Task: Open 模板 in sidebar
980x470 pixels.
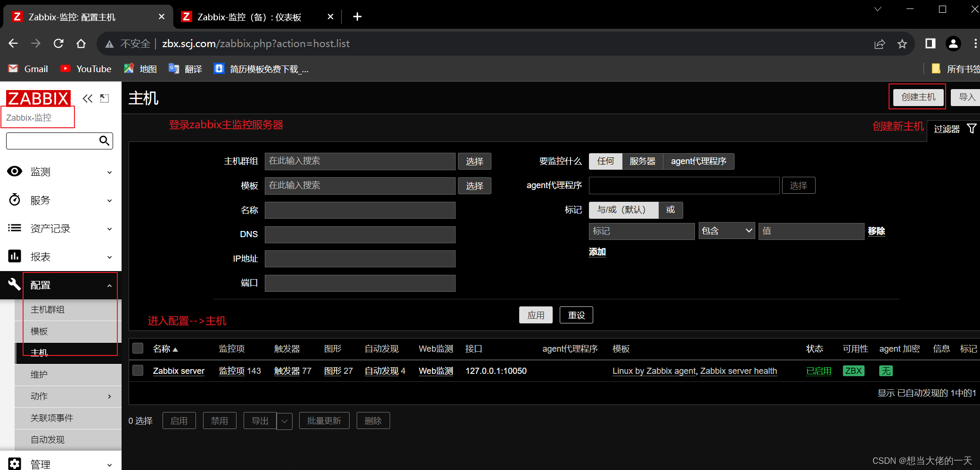Action: point(68,331)
